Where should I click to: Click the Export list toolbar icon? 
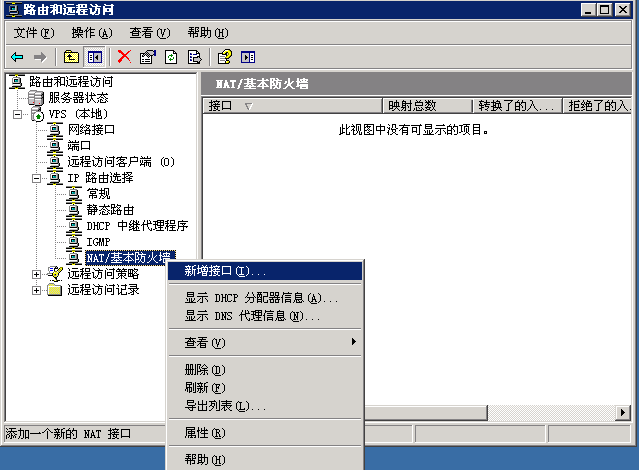point(194,57)
